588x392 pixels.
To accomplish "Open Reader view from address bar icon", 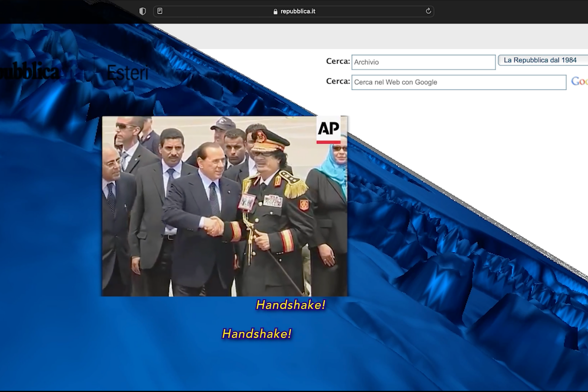I will tap(160, 11).
